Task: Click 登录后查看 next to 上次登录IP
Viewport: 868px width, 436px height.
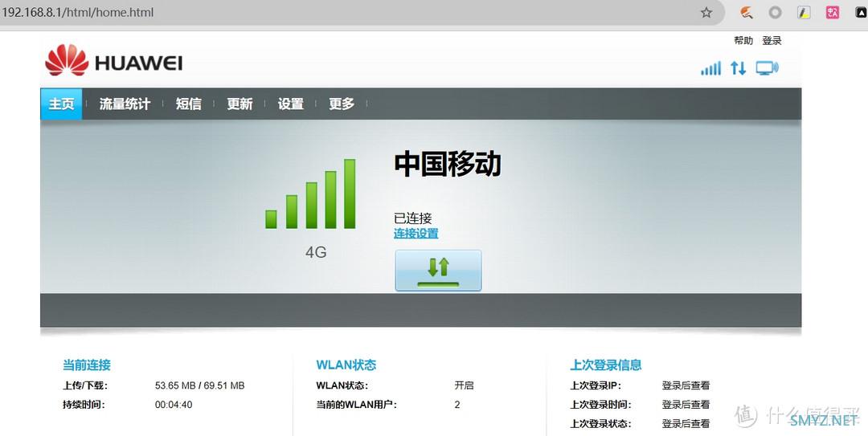Action: [686, 385]
